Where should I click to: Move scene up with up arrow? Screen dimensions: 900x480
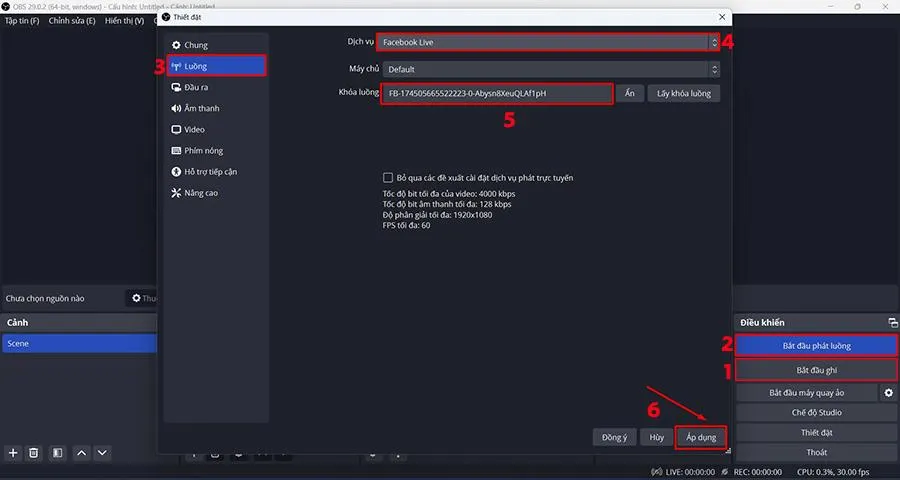pyautogui.click(x=82, y=453)
